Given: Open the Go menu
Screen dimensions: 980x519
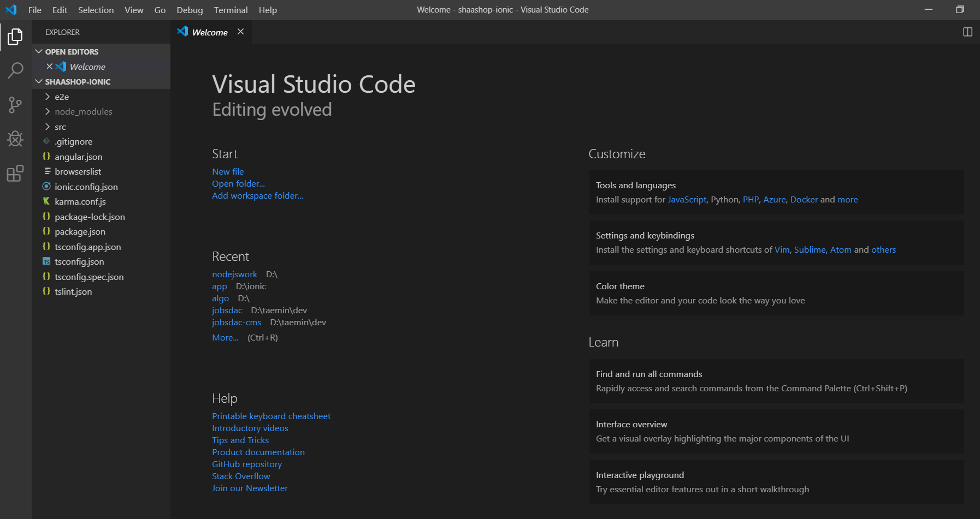Looking at the screenshot, I should point(160,10).
